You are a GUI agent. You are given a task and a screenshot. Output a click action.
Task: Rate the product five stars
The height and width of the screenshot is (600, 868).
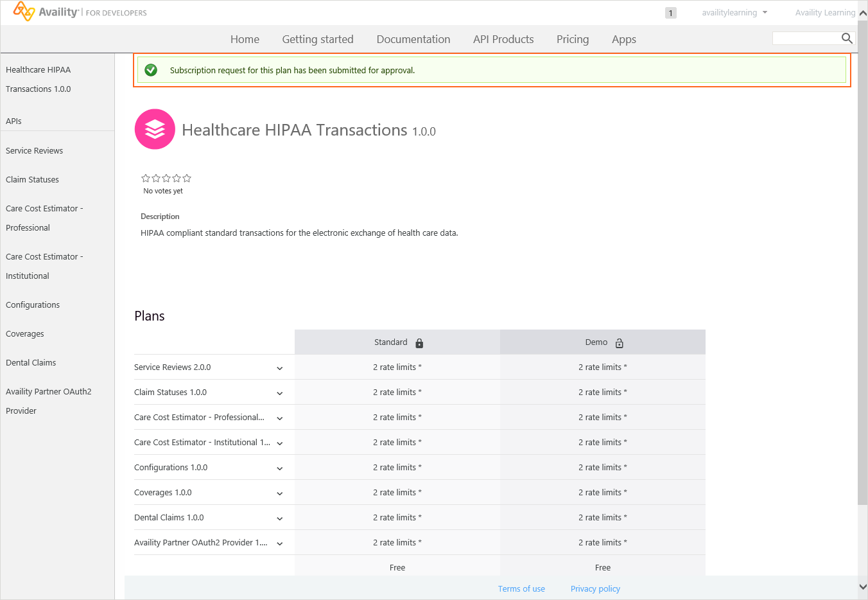pos(187,178)
